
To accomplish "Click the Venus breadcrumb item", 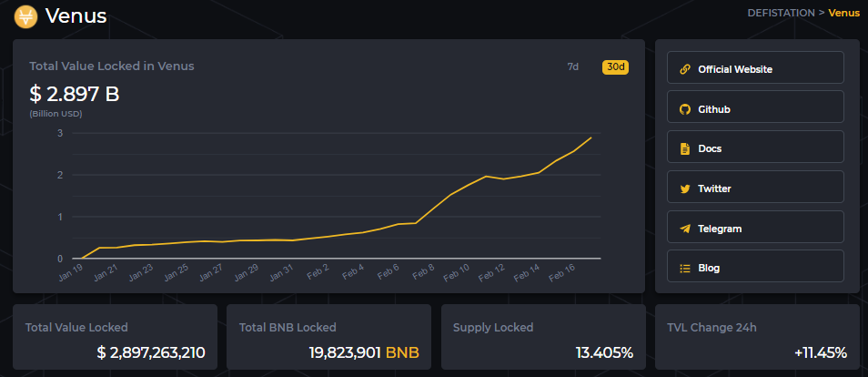I will (x=843, y=13).
